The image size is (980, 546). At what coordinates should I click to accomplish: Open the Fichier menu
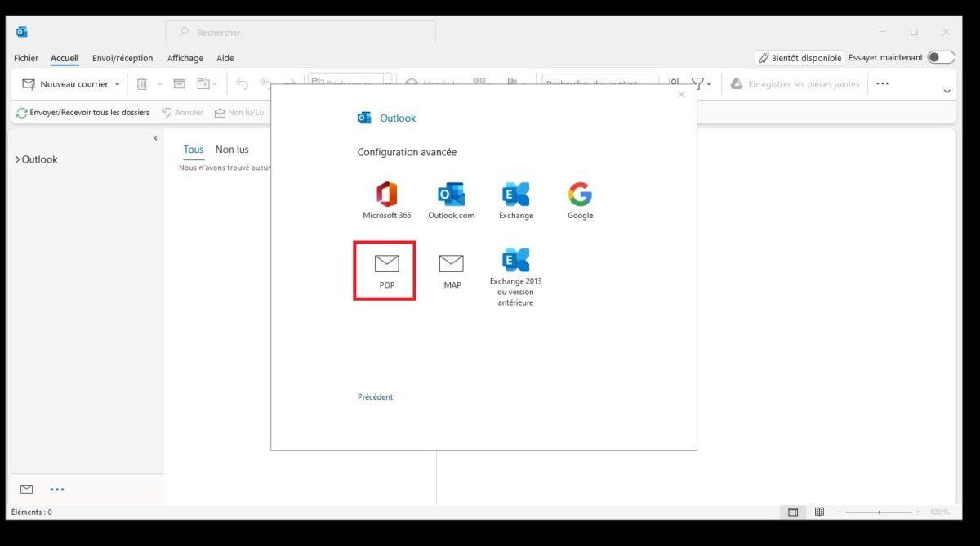tap(26, 58)
